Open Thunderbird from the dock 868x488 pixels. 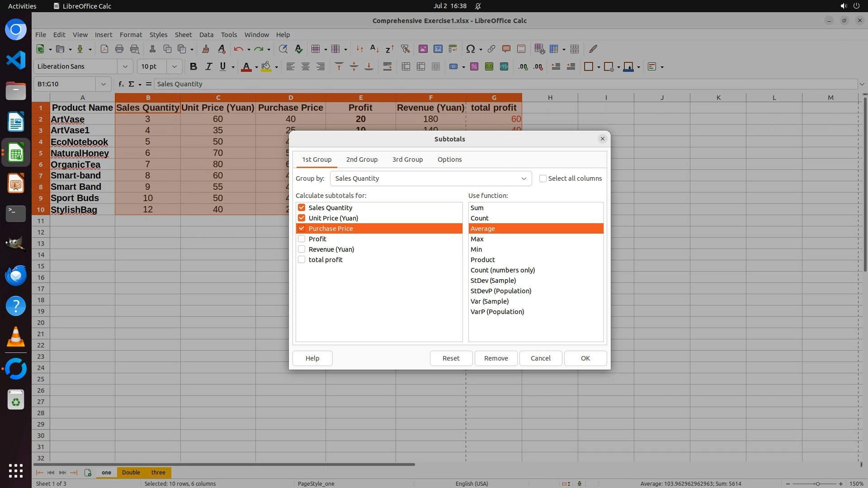click(16, 275)
